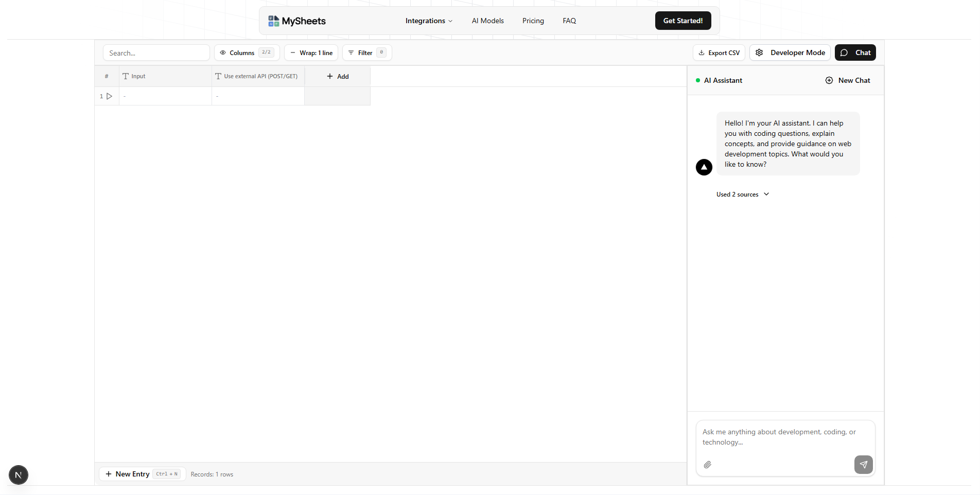Screen dimensions: 980x495
Task: Add a row with New Entry
Action: [128, 474]
